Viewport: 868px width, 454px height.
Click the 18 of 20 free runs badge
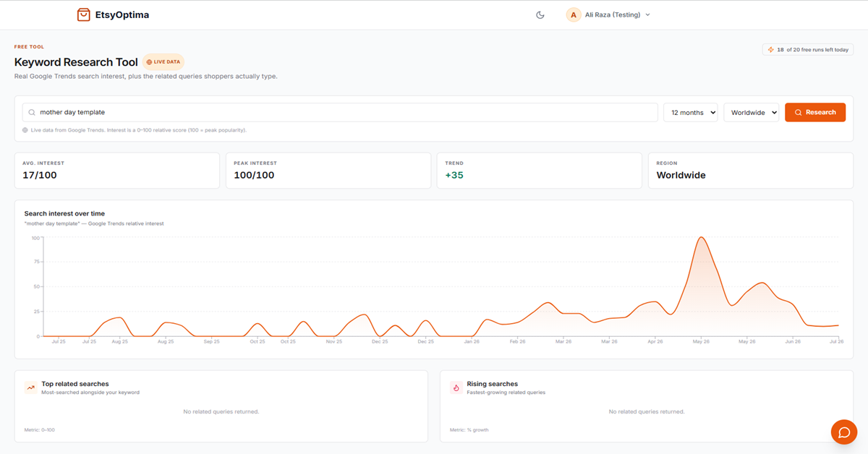pos(808,50)
